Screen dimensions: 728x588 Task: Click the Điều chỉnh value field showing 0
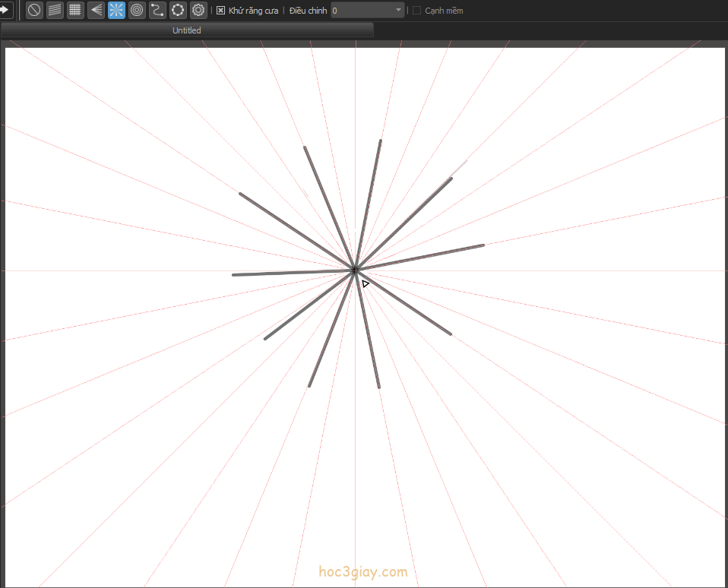pyautogui.click(x=361, y=11)
